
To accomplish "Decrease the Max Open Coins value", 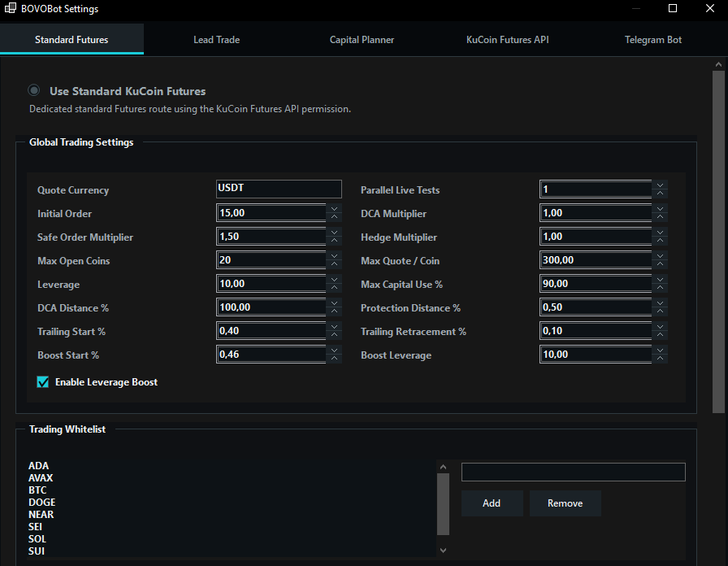I will (334, 255).
